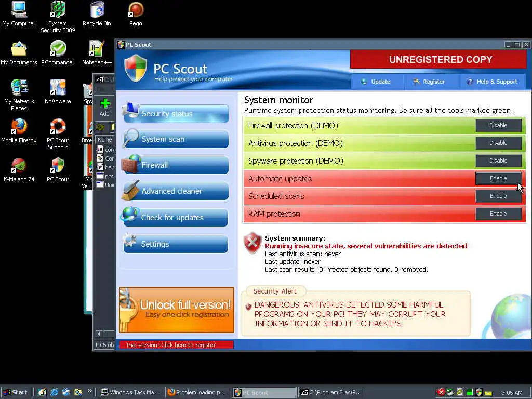
Task: Select the Pego desktop shortcut
Action: tap(136, 14)
